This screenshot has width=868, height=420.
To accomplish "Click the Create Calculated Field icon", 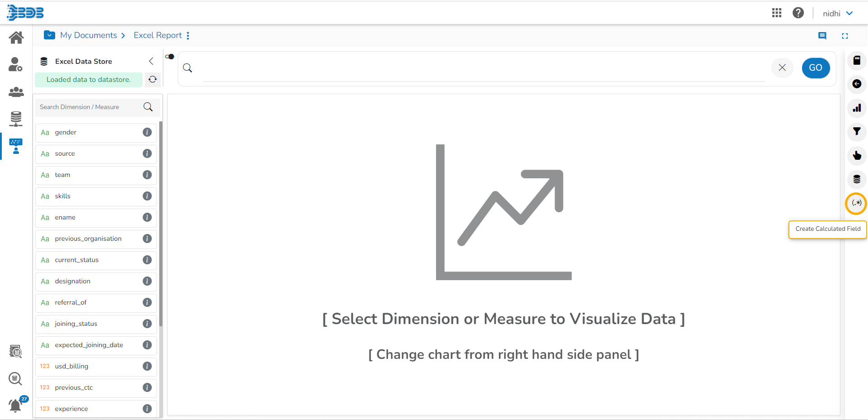I will point(856,203).
